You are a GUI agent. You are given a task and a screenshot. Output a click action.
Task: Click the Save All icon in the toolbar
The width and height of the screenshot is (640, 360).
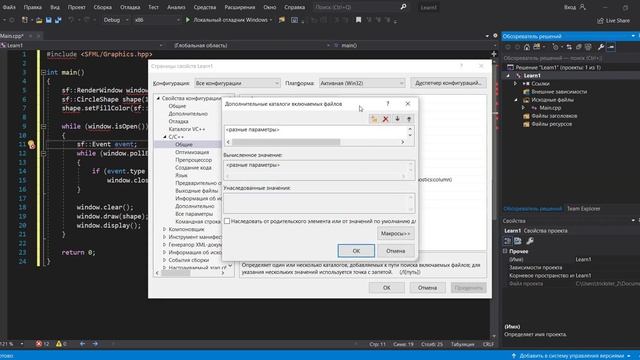58,20
